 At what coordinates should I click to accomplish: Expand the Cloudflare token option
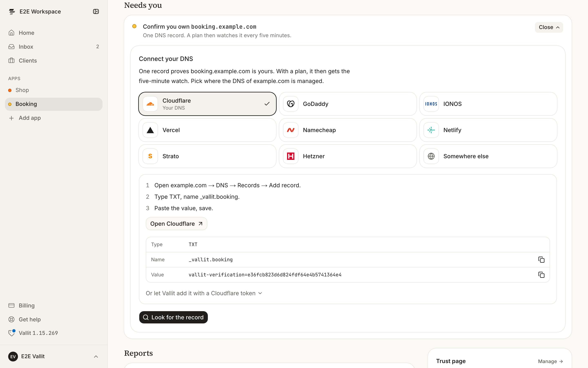[204, 293]
